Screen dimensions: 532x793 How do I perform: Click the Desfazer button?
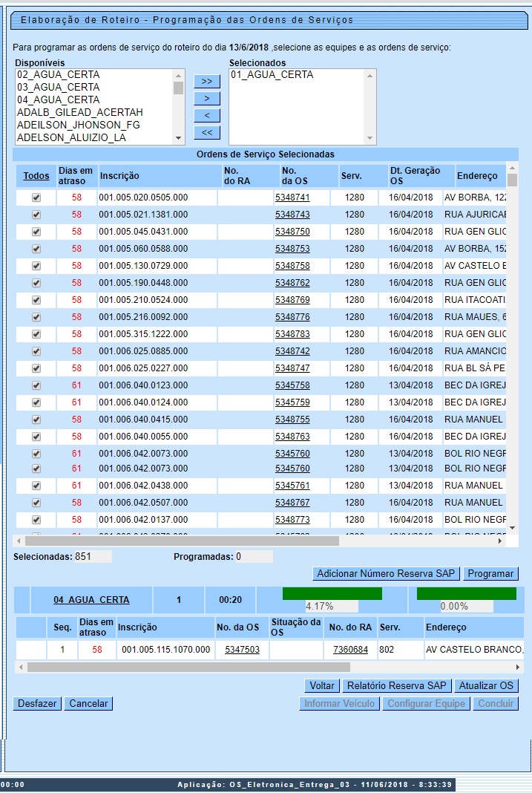click(37, 703)
